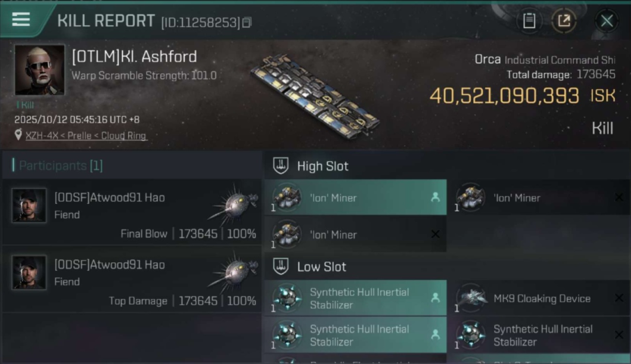
Task: Open the hamburger menu in header
Action: tap(21, 19)
